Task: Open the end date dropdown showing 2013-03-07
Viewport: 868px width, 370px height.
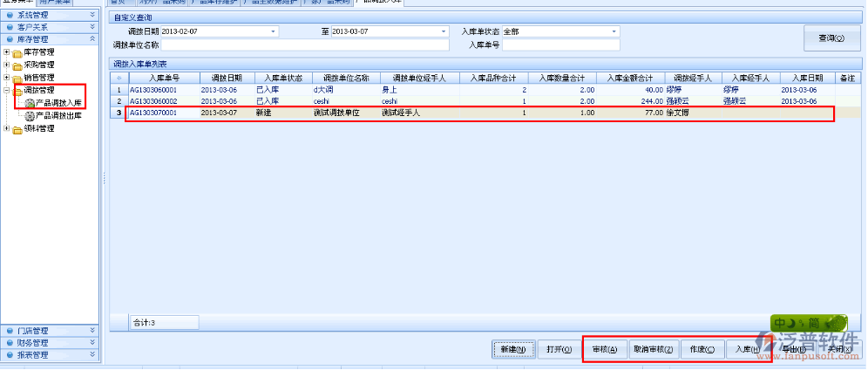Action: 444,32
